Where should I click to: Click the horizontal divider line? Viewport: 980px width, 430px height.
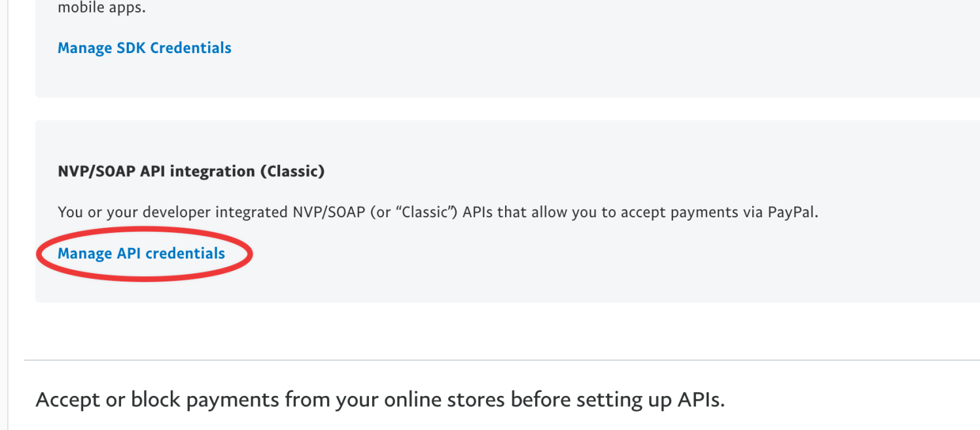[x=491, y=359]
